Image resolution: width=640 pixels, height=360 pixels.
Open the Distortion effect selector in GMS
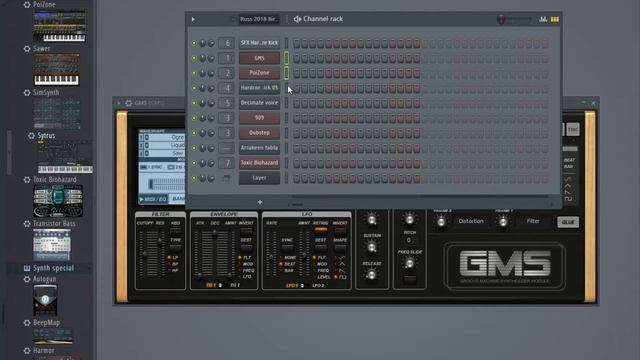[471, 221]
